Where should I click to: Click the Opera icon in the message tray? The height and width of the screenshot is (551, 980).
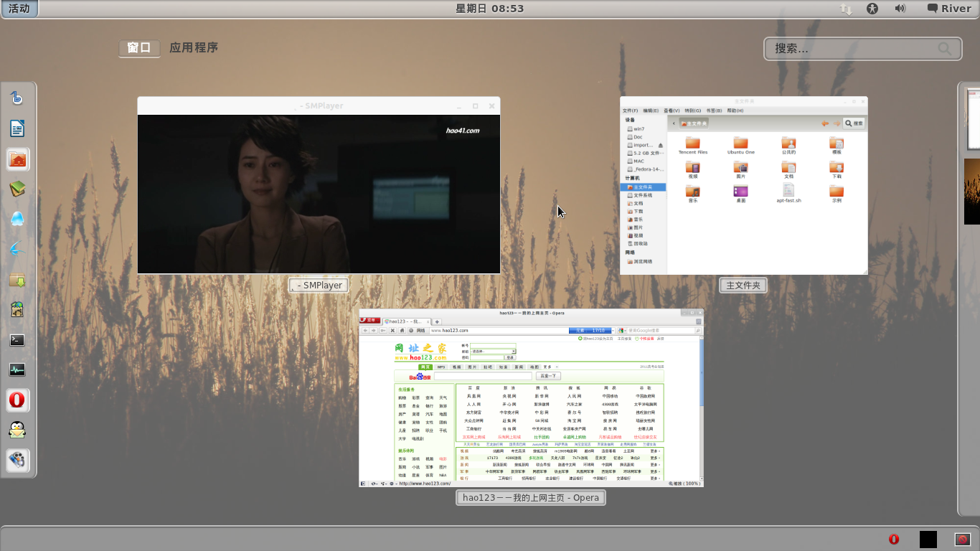(x=894, y=540)
